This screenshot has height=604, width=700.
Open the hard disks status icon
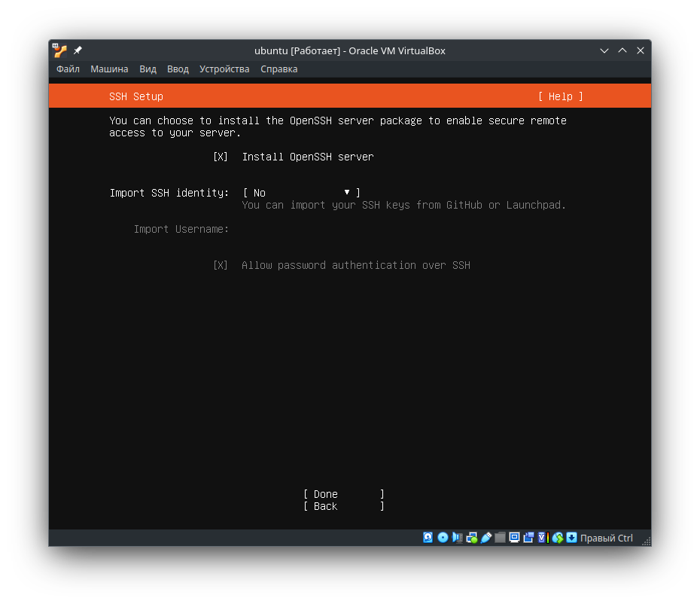428,537
